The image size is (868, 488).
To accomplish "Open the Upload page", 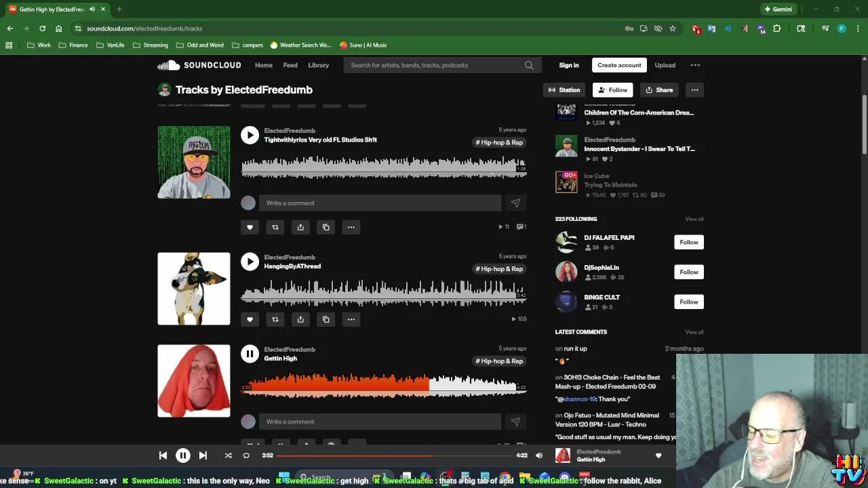I will tap(665, 65).
